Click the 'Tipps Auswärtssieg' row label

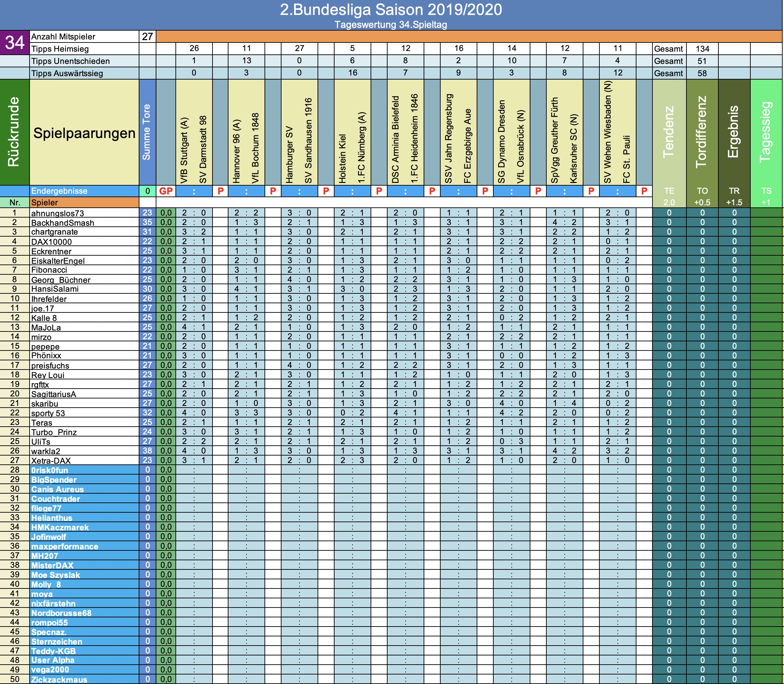pos(84,73)
